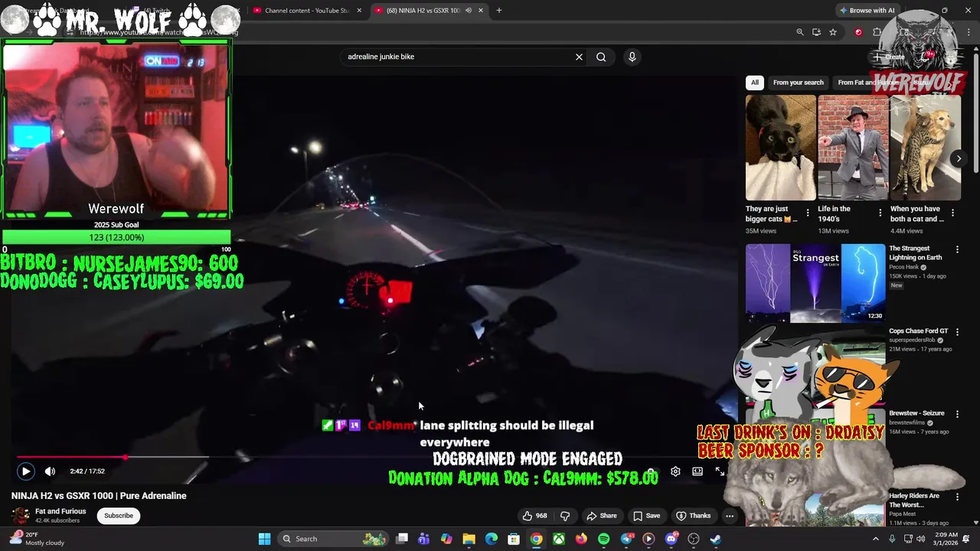Subscribe to Fat and Furious

[119, 516]
